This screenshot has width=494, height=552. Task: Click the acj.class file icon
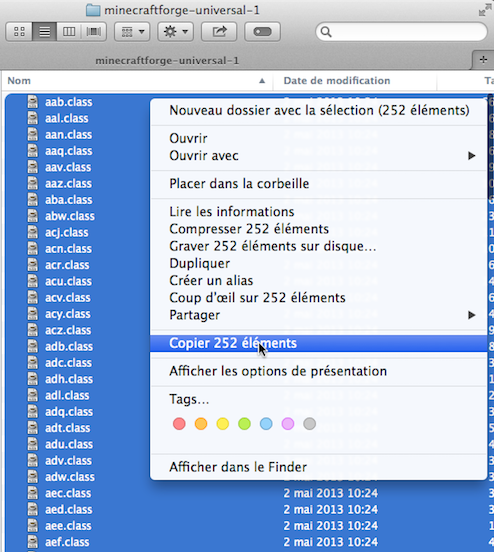[x=33, y=232]
